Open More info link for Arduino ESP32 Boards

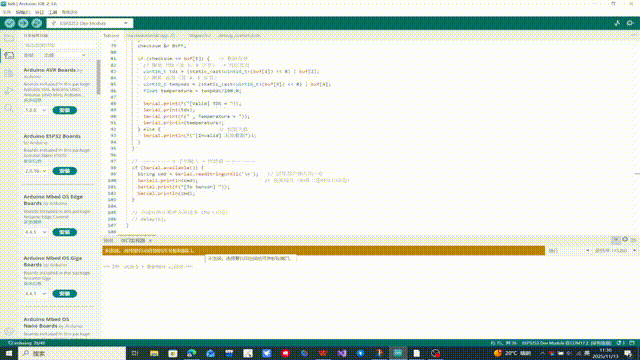tap(32, 161)
